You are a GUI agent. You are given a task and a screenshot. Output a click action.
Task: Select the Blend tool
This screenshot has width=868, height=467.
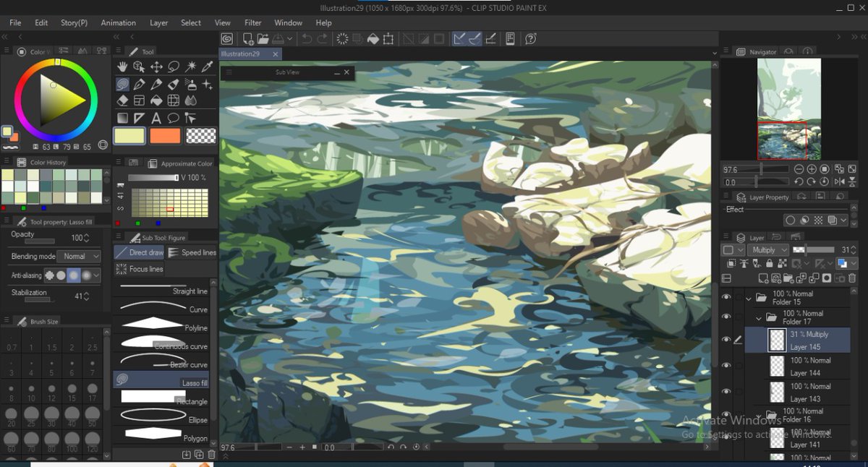(x=191, y=101)
